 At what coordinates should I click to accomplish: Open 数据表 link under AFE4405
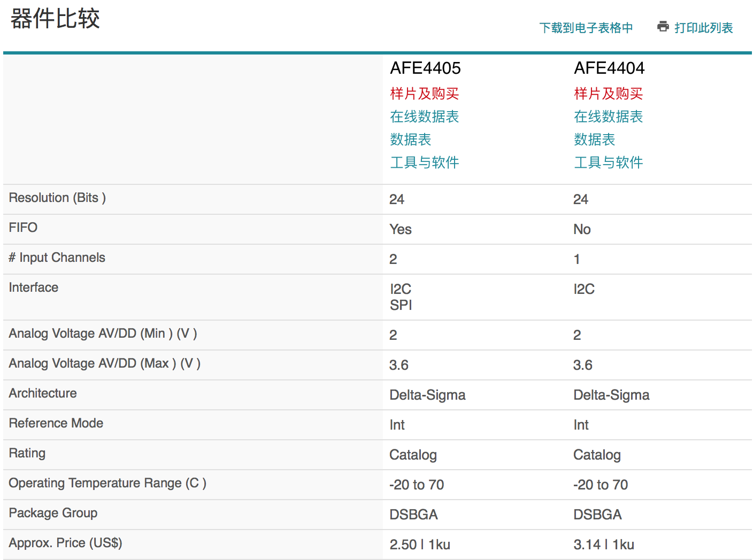click(x=410, y=139)
